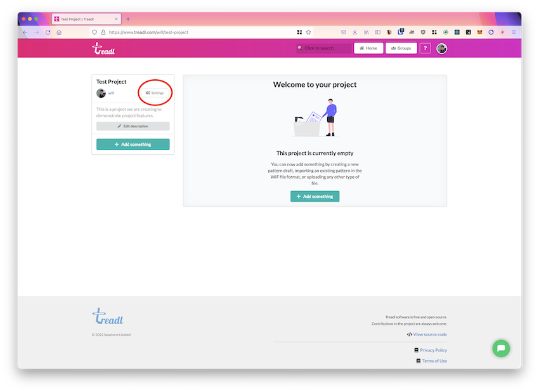Image resolution: width=539 pixels, height=392 pixels.
Task: Click the four-squares extension icon in toolbar
Action: 434,32
